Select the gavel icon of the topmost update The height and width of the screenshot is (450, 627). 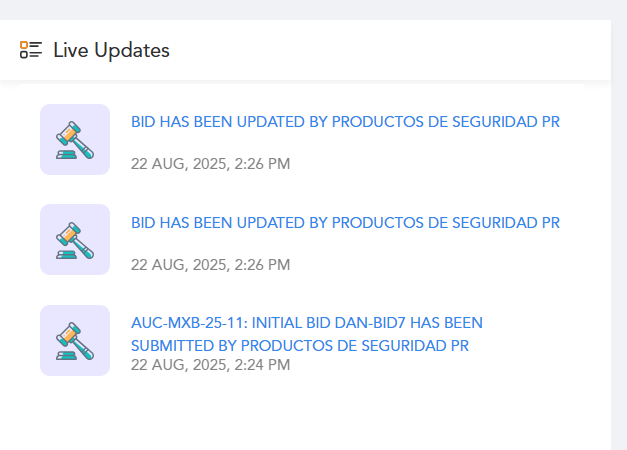click(75, 140)
